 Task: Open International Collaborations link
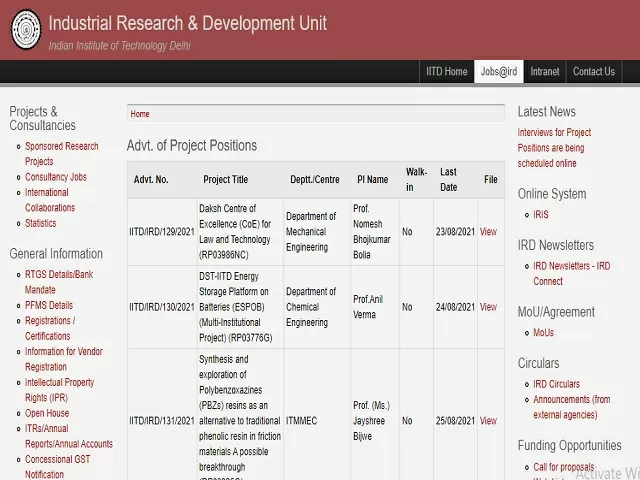[x=50, y=200]
